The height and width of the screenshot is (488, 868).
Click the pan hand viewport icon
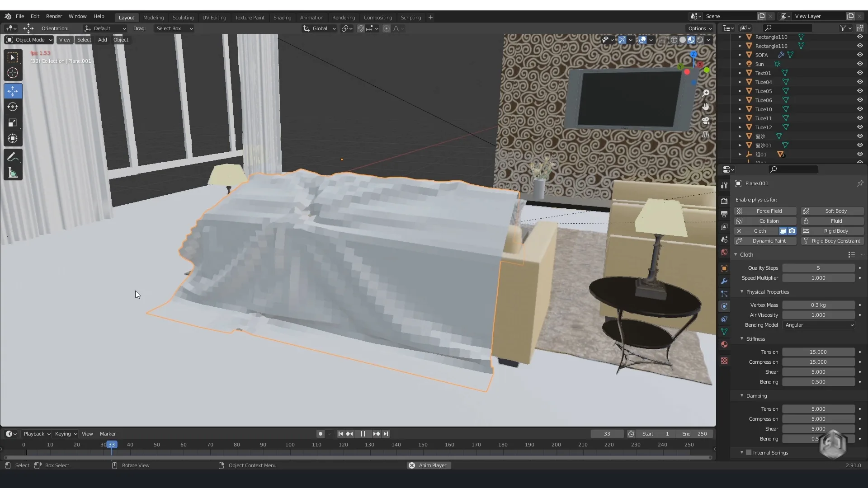point(705,107)
